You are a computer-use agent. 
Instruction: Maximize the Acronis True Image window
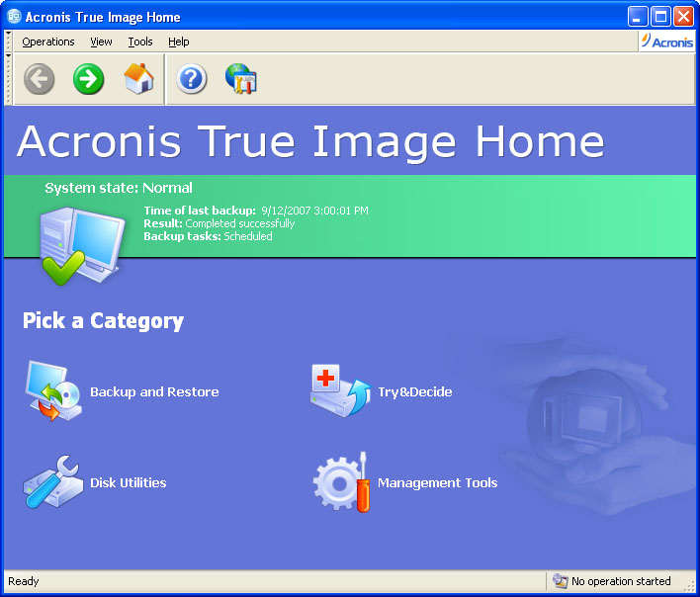660,17
